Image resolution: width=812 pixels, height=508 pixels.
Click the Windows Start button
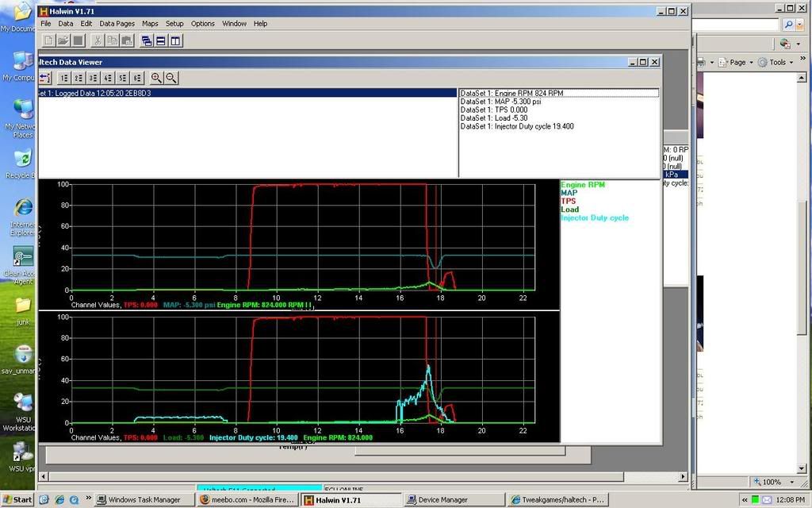click(x=17, y=500)
